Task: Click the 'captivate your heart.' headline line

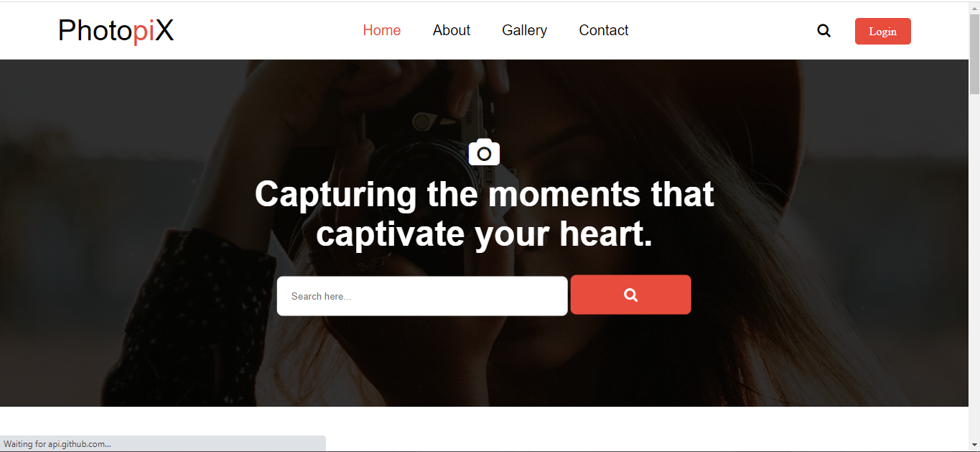Action: [485, 234]
